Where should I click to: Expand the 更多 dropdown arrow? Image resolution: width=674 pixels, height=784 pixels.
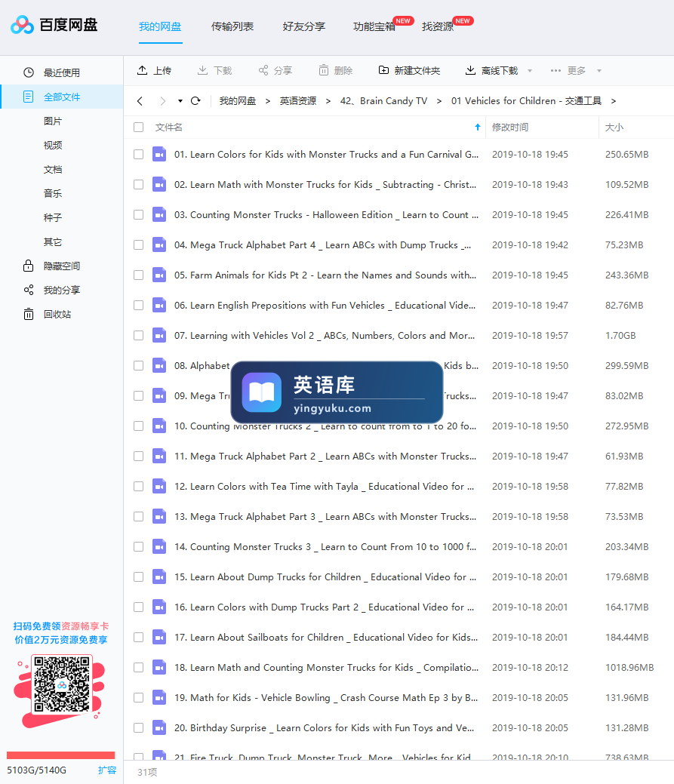[x=599, y=70]
